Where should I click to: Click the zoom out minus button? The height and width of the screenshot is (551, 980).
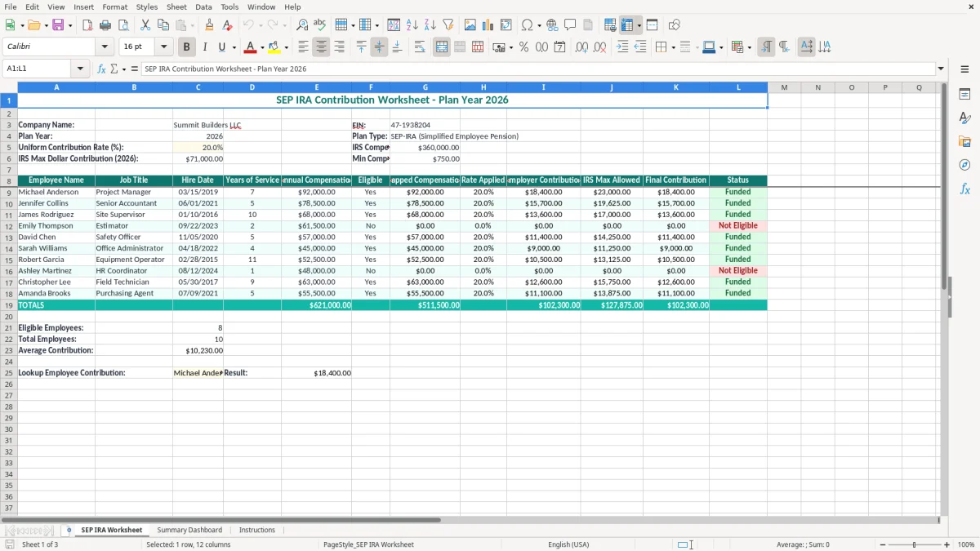881,544
